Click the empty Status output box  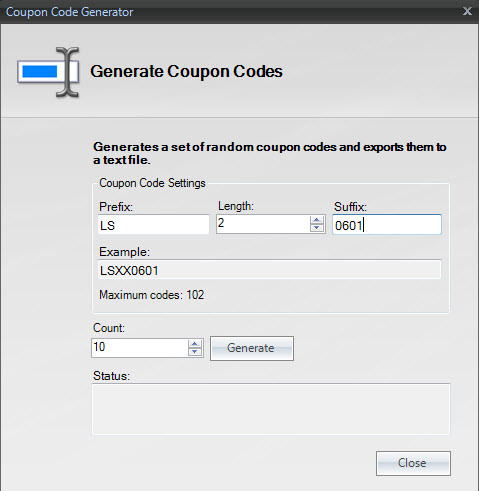pos(271,409)
